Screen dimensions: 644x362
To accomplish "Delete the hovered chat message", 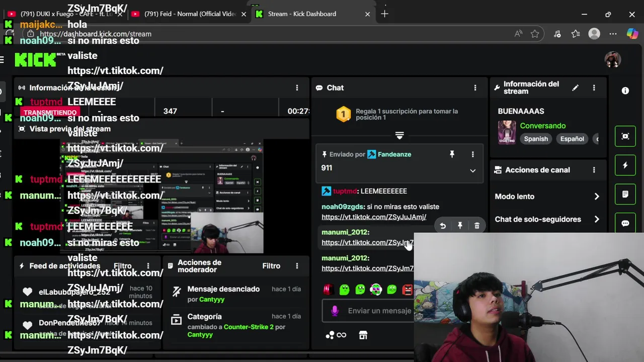I will point(477,226).
